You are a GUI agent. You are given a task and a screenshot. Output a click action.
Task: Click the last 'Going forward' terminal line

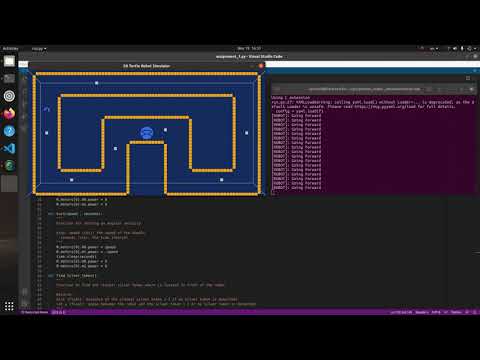(x=296, y=188)
